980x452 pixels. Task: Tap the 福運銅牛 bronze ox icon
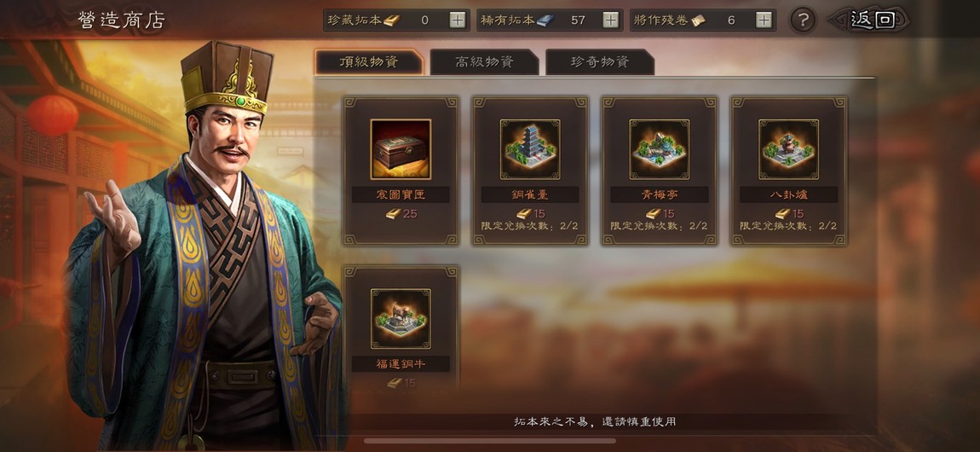pos(401,319)
